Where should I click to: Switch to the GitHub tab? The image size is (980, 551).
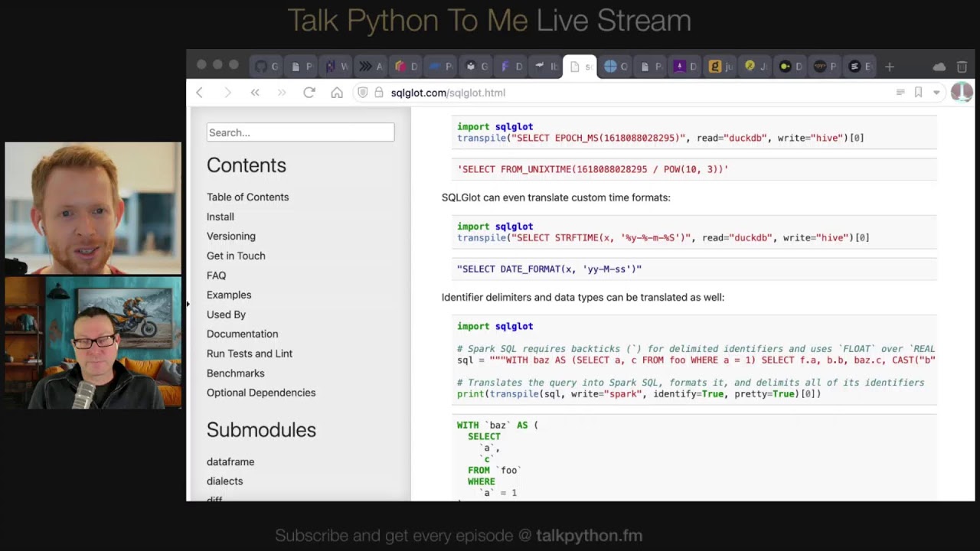266,67
